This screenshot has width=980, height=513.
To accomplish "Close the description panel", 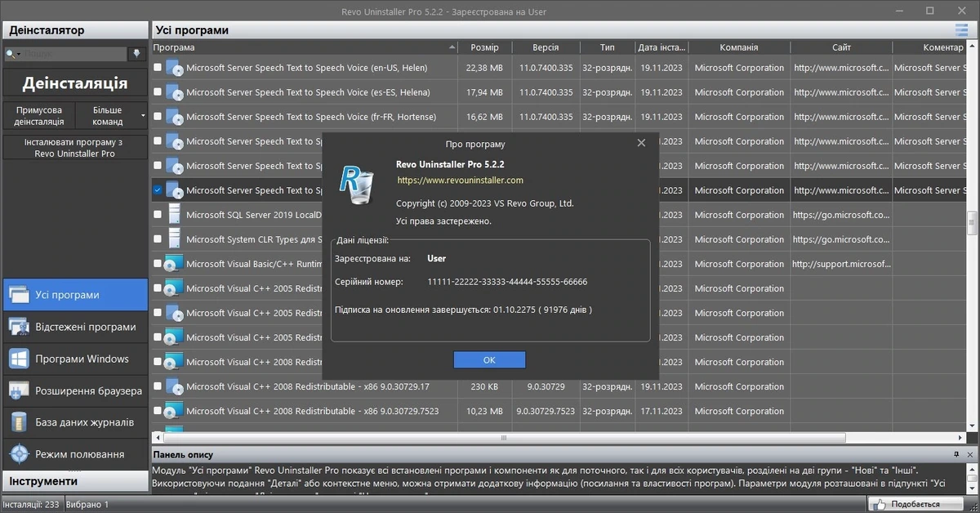I will tap(969, 454).
